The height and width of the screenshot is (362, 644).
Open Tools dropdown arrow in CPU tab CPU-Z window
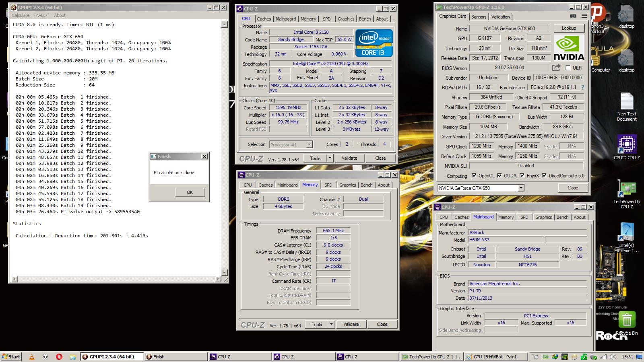tap(330, 158)
